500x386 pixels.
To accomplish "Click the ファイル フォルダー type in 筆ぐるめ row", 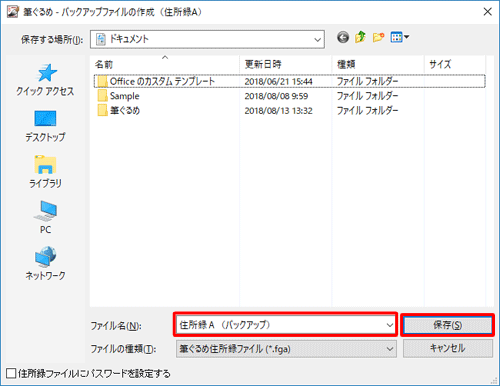I will [x=367, y=111].
